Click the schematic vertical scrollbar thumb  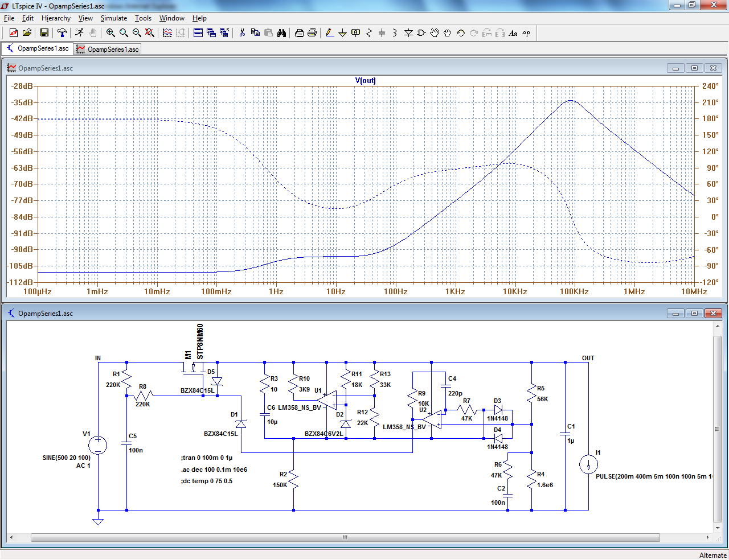718,429
